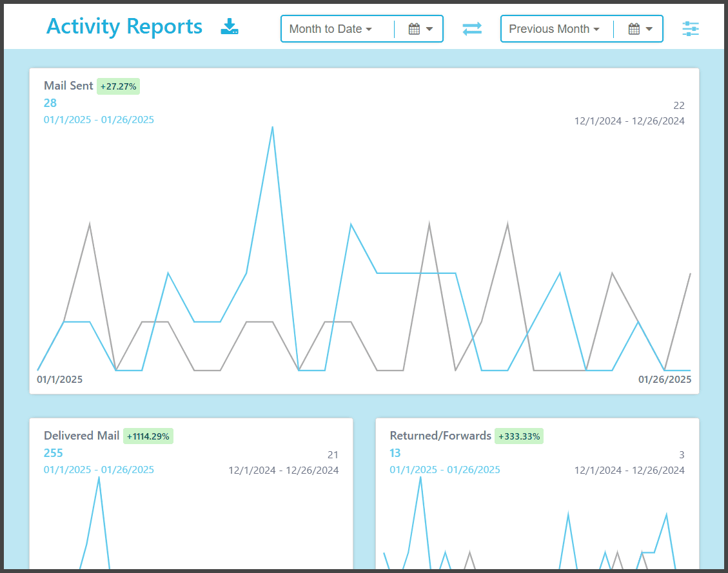Click the Mail Sent +27.27% badge
Screen dimensions: 728x573
(118, 86)
